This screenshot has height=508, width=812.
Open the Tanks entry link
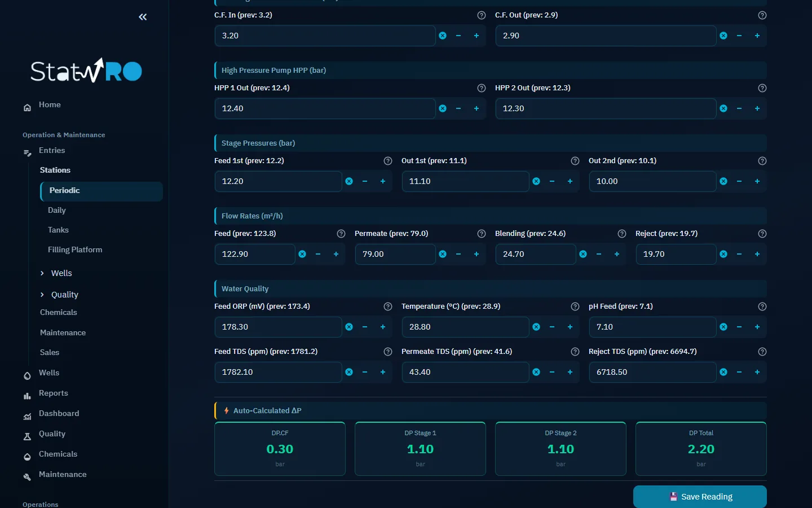click(58, 230)
